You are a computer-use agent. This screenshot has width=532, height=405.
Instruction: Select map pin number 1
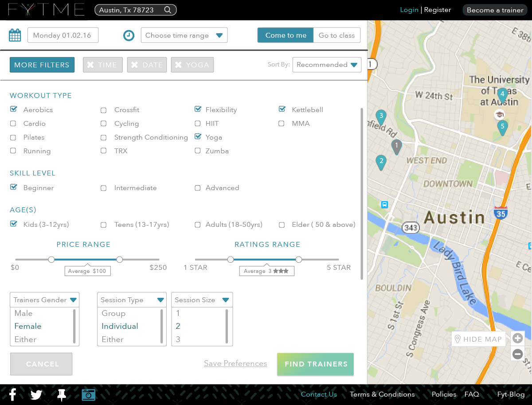tap(397, 146)
